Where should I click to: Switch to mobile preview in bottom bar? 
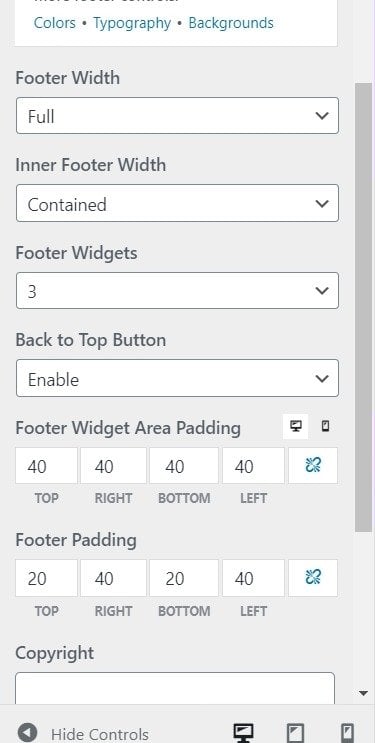tap(348, 733)
